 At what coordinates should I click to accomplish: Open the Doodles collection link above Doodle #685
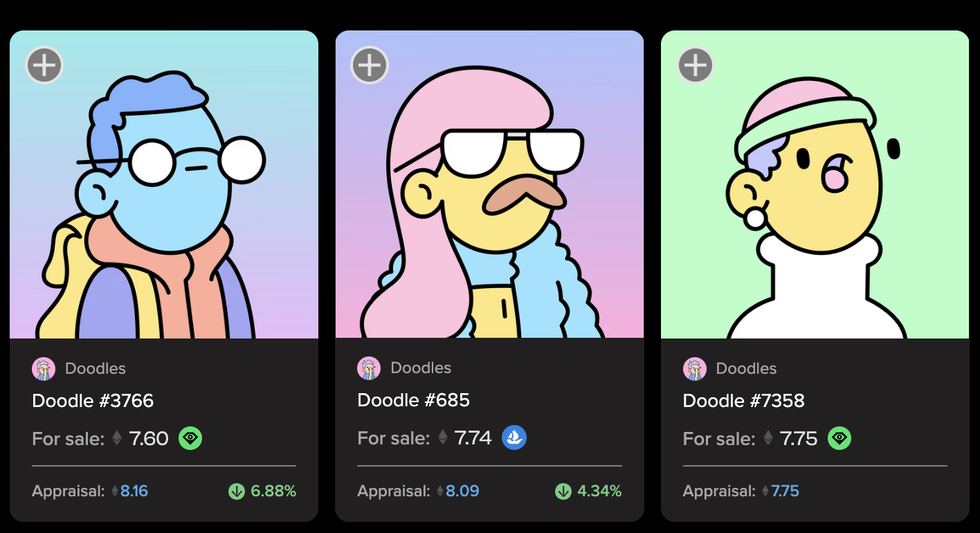pos(421,368)
